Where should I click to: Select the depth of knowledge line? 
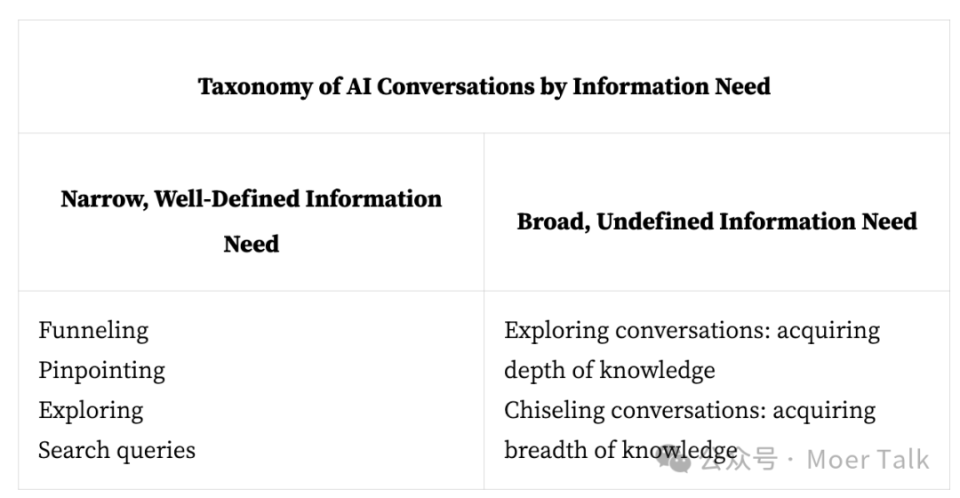pos(609,370)
